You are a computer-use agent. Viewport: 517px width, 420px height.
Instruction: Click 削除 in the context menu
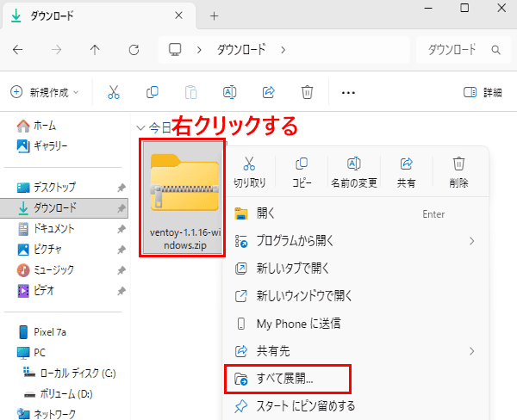[x=458, y=172]
